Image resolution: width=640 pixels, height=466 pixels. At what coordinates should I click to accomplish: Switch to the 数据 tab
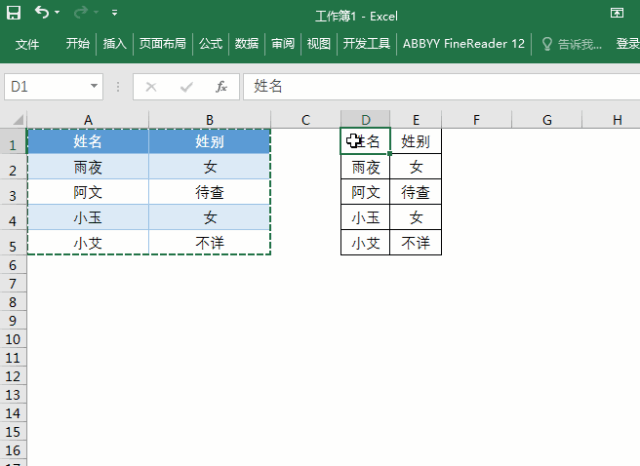tap(247, 43)
